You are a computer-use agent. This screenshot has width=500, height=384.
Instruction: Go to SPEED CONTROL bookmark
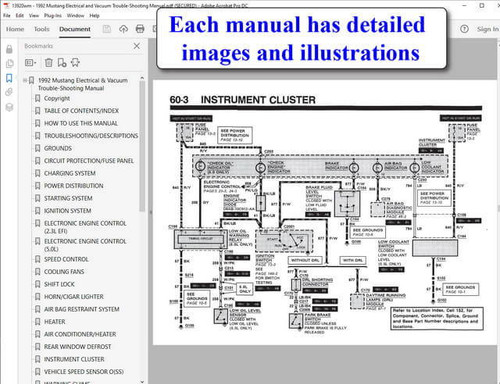point(66,259)
